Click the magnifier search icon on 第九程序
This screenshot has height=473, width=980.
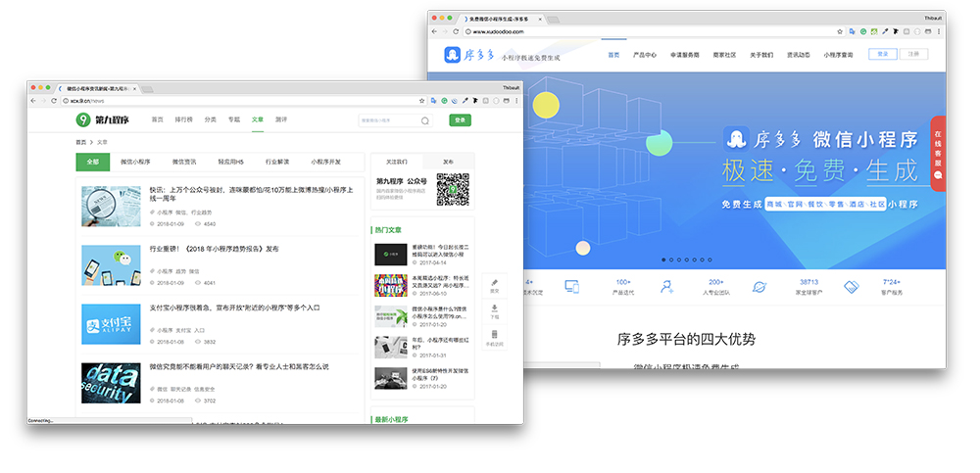tap(425, 120)
